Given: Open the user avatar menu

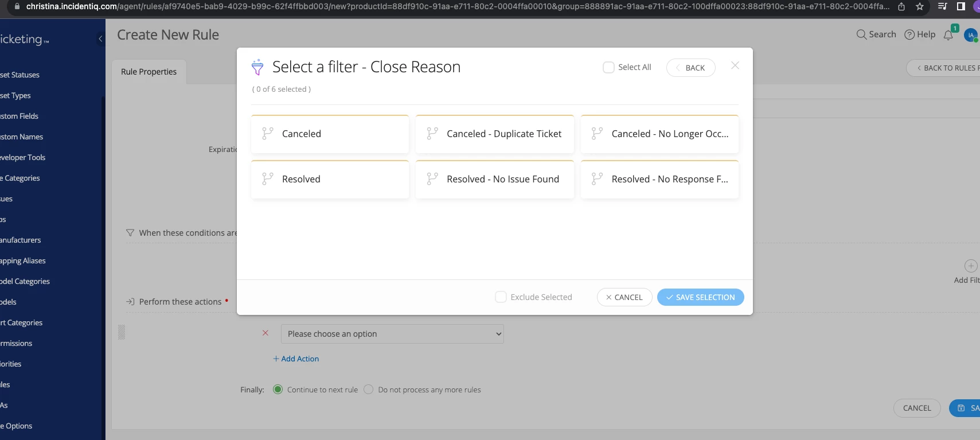Looking at the screenshot, I should coord(971,35).
